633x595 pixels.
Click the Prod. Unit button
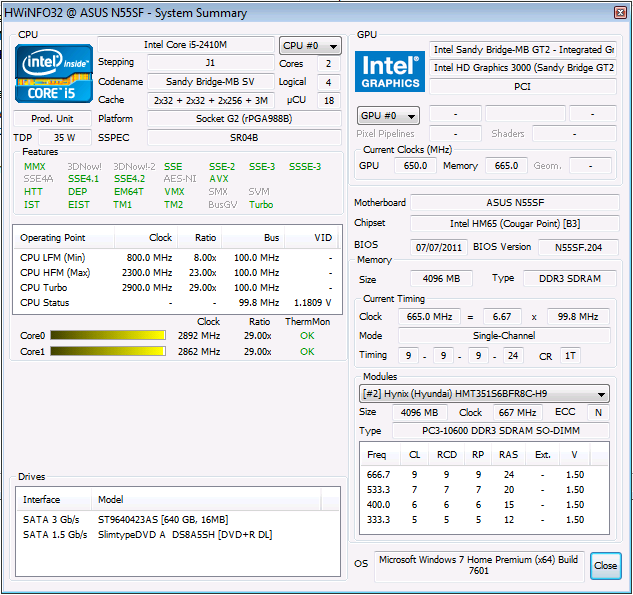(52, 119)
